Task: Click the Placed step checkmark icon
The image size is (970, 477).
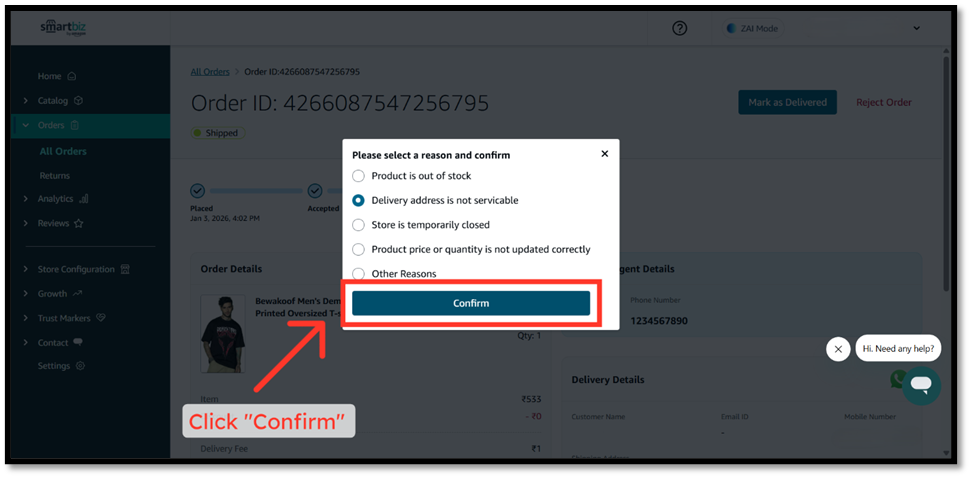Action: 198,190
